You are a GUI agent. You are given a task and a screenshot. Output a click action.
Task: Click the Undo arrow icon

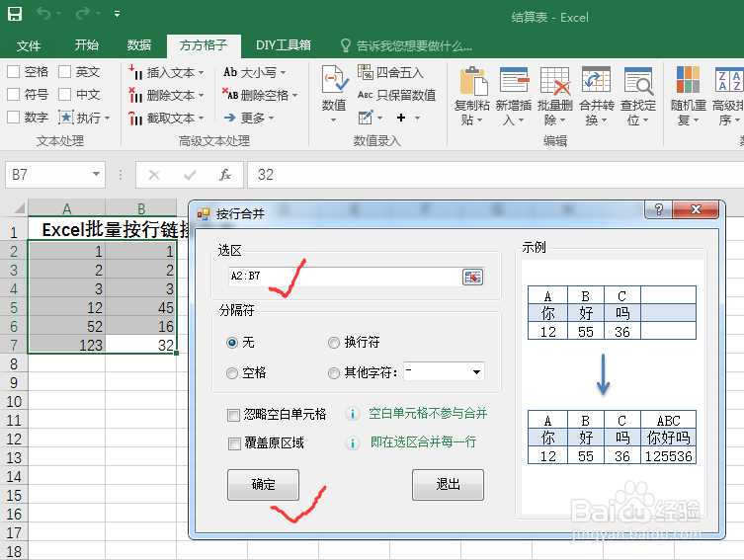pyautogui.click(x=43, y=14)
